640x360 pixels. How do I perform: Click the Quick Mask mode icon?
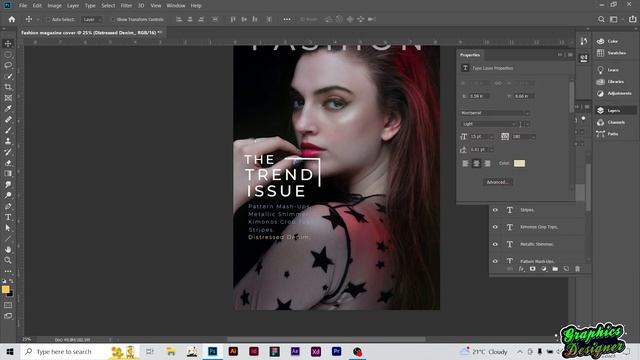point(8,305)
